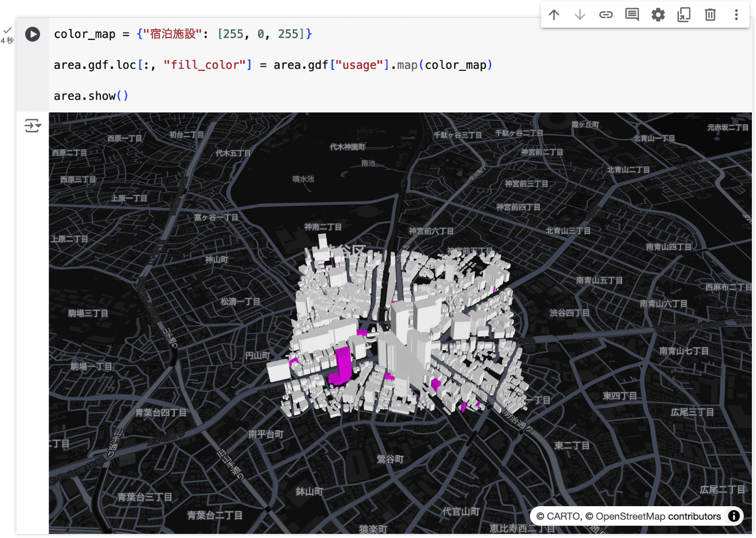Click the 南青山五丁目 map label
The height and width of the screenshot is (538, 756).
pos(599,280)
